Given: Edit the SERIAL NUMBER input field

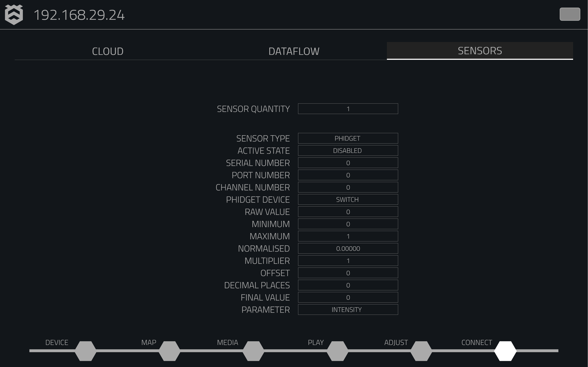Looking at the screenshot, I should (x=347, y=163).
